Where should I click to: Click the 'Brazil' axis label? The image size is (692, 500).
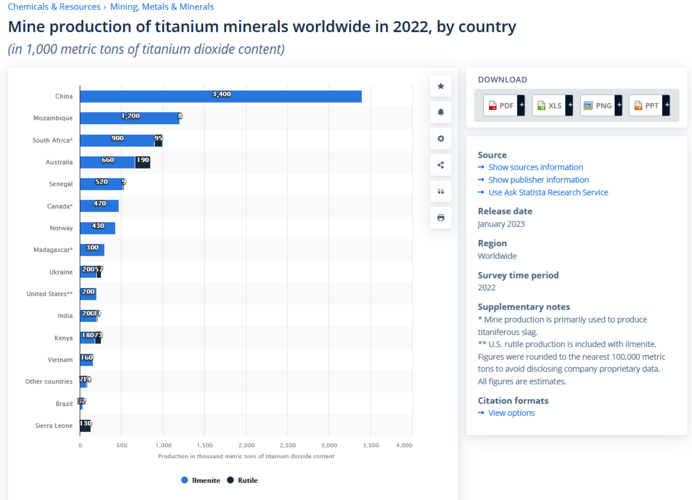[x=64, y=403]
